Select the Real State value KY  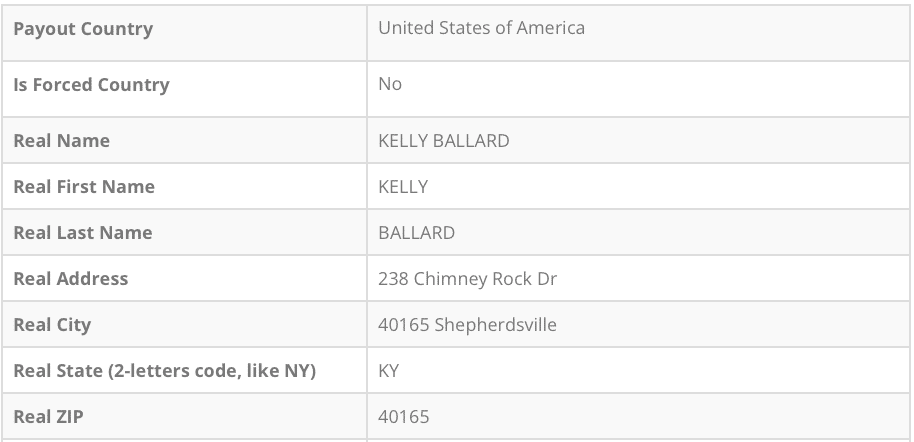pyautogui.click(x=389, y=371)
